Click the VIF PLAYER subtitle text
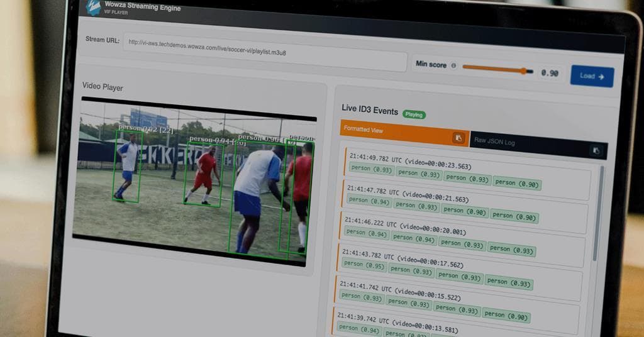Image resolution: width=644 pixels, height=337 pixels. [x=116, y=13]
